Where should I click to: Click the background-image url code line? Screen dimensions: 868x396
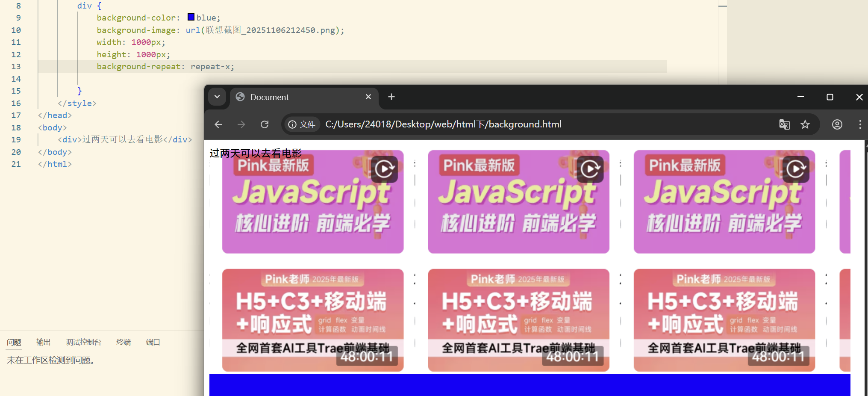(220, 30)
